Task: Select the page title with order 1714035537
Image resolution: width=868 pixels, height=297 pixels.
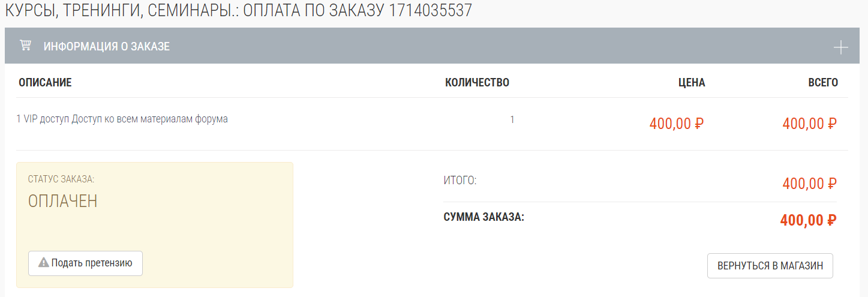Action: pos(238,11)
